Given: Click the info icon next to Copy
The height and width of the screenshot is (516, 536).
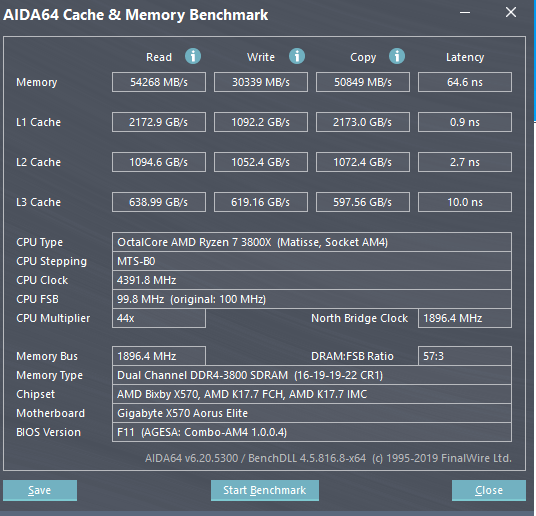Looking at the screenshot, I should (x=397, y=56).
